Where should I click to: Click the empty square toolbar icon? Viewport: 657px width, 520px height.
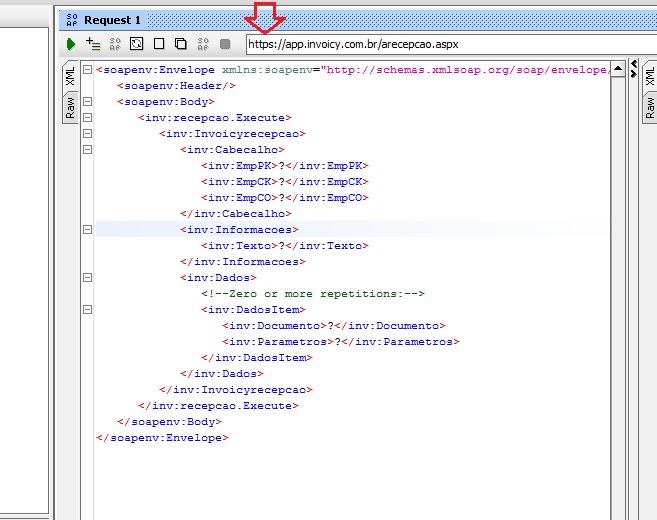pos(159,44)
